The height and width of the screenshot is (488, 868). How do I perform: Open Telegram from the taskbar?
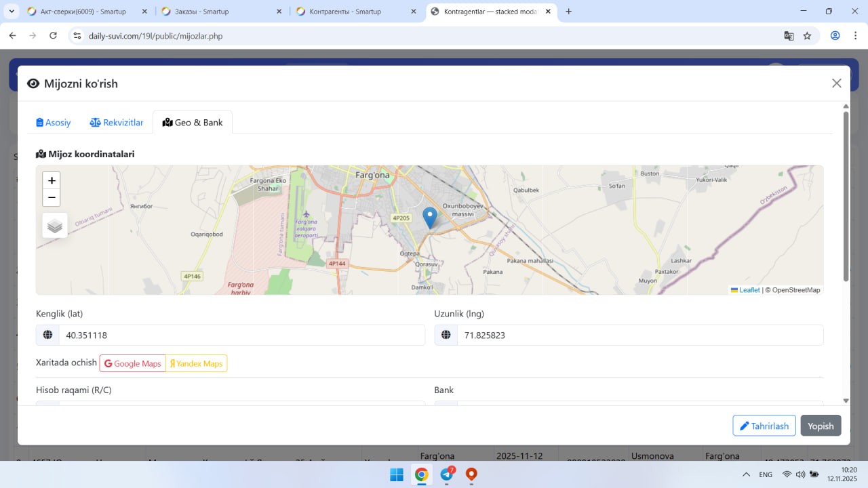[446, 474]
